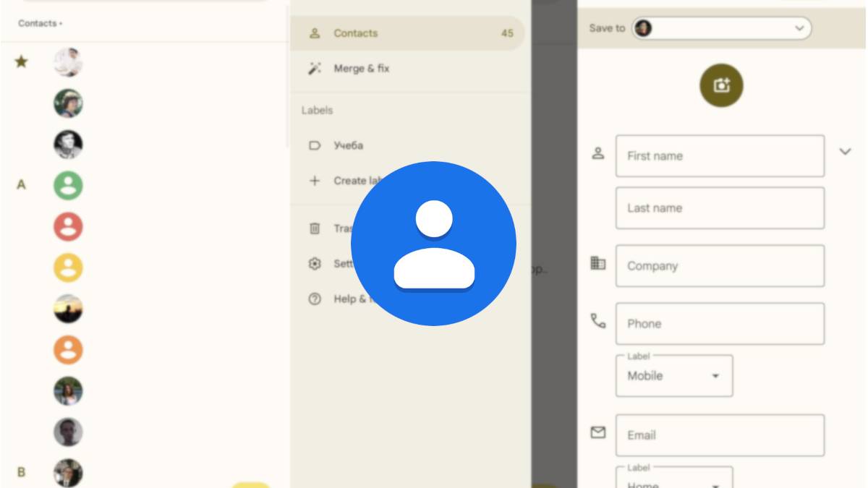
Task: Open the black-and-white photo contact
Action: point(68,145)
